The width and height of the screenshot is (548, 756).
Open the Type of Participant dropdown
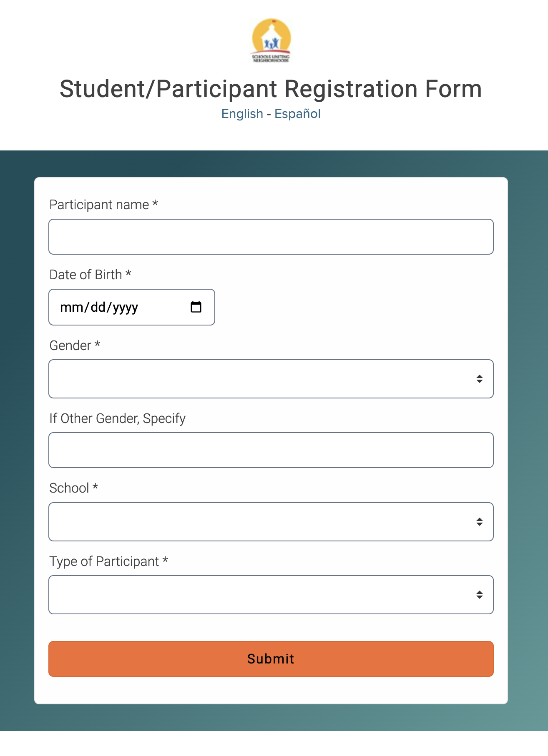(x=271, y=595)
